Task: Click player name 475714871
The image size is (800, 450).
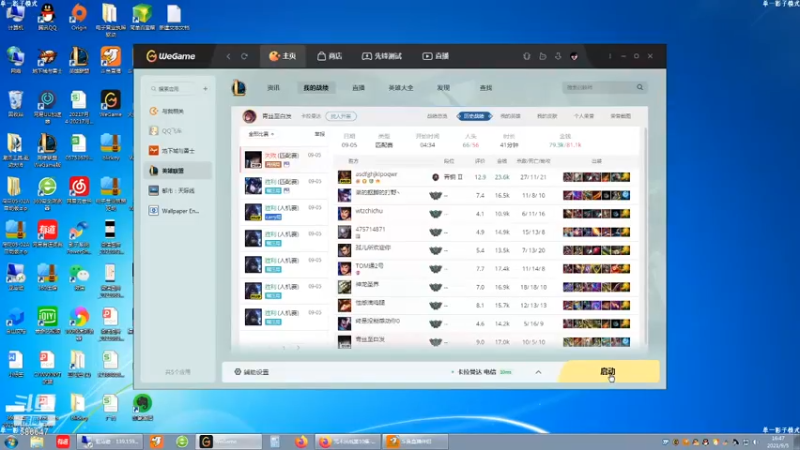Action: click(370, 229)
